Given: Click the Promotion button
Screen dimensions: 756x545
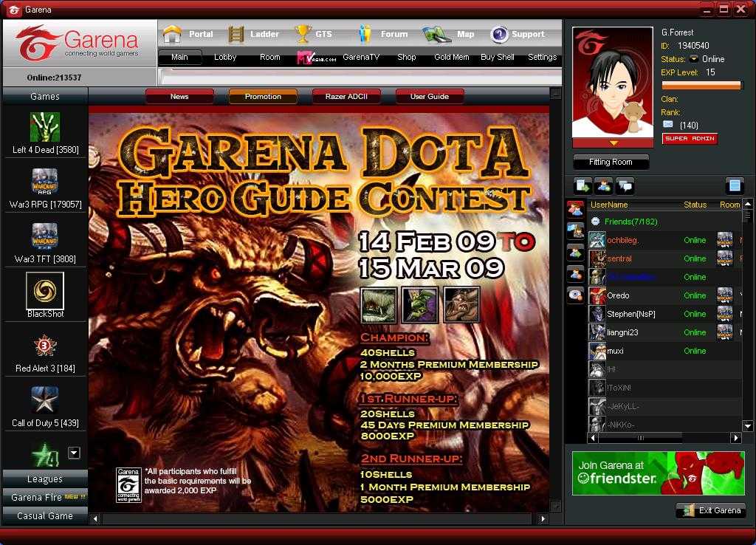Looking at the screenshot, I should click(263, 97).
